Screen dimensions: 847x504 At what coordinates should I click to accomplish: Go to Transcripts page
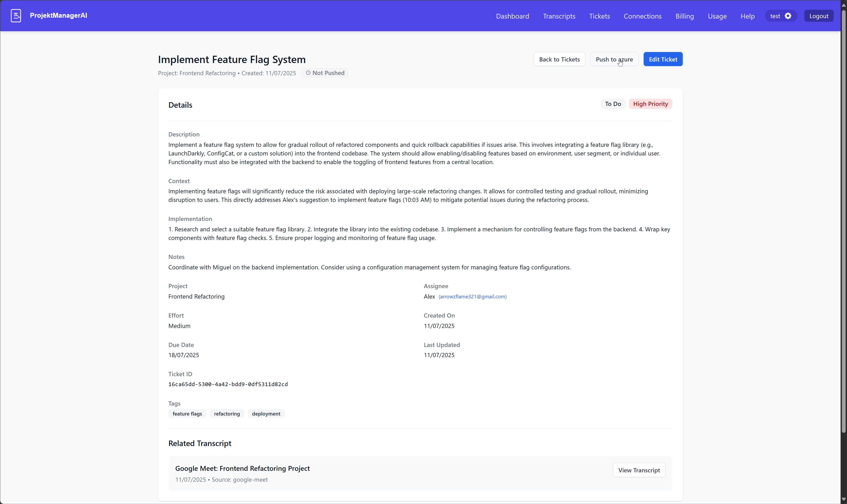[x=559, y=16]
